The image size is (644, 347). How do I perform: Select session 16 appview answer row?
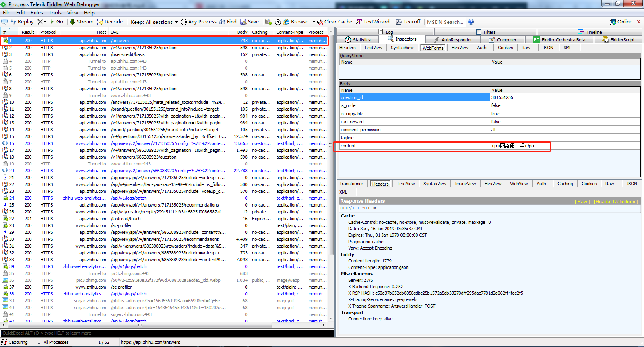[164, 143]
